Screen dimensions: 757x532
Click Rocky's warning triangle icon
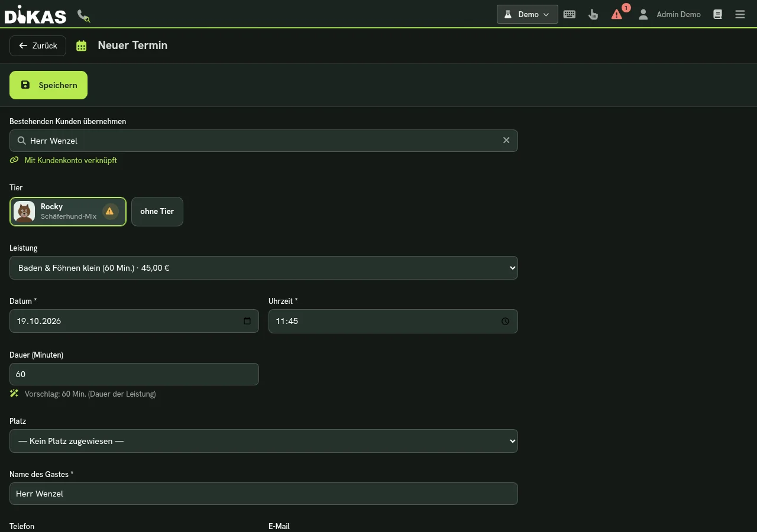tap(110, 211)
